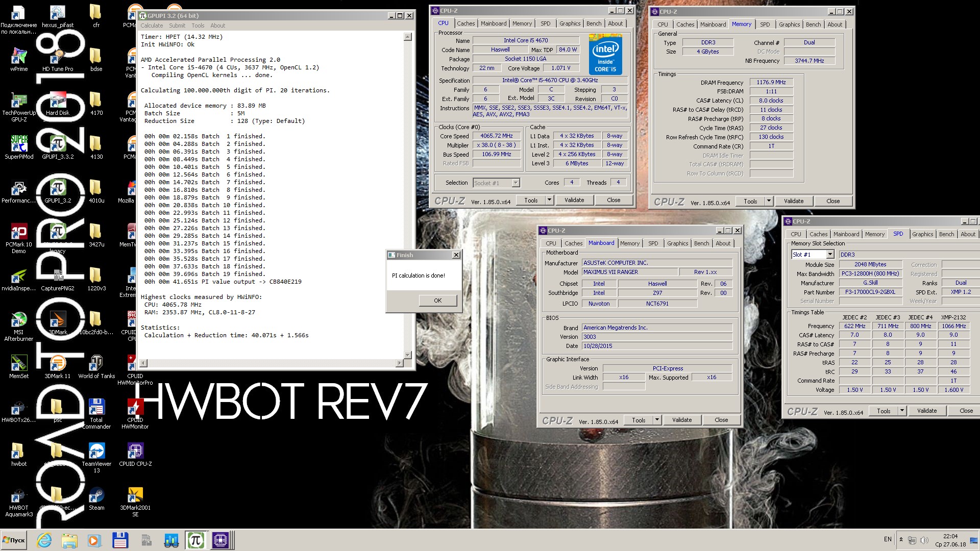Click the Intel Core i5 logo image
980x551 pixels.
point(605,54)
